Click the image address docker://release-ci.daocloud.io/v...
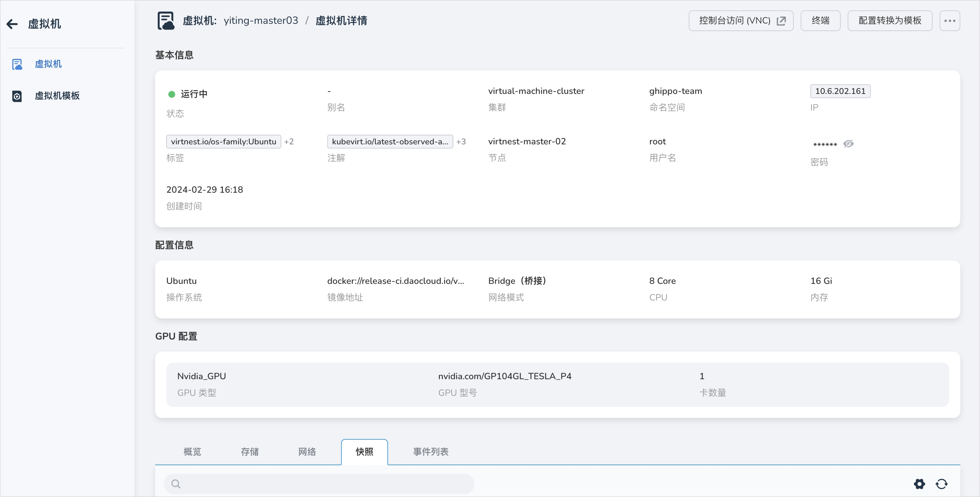980x497 pixels. [396, 281]
